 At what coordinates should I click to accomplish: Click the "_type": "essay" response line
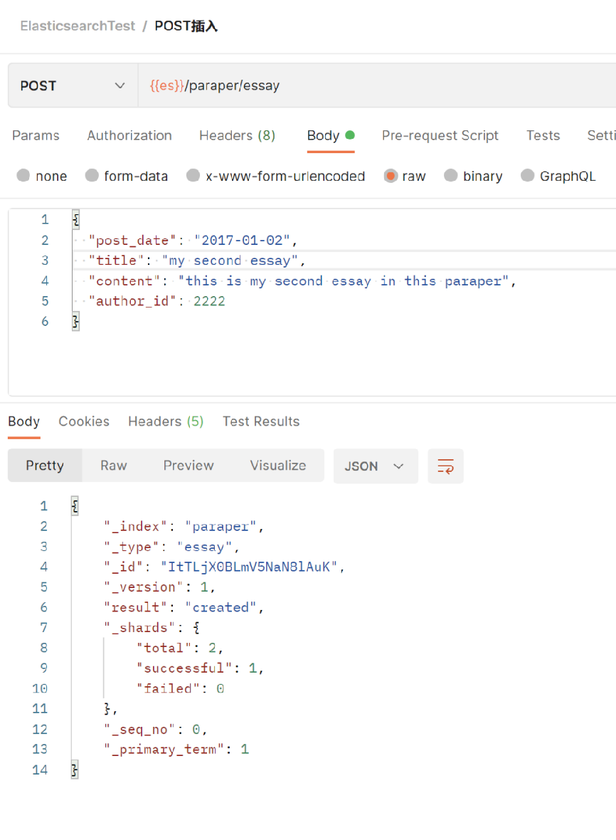(x=171, y=547)
